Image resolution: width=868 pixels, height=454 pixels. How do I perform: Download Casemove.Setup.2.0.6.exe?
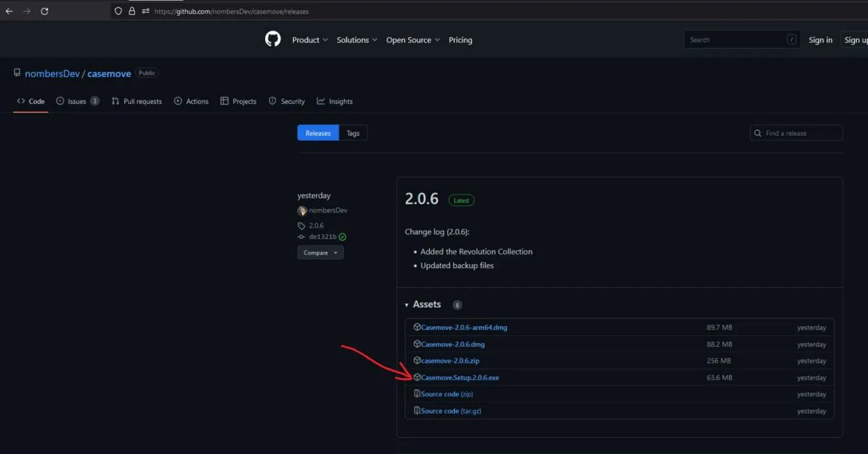(x=460, y=377)
